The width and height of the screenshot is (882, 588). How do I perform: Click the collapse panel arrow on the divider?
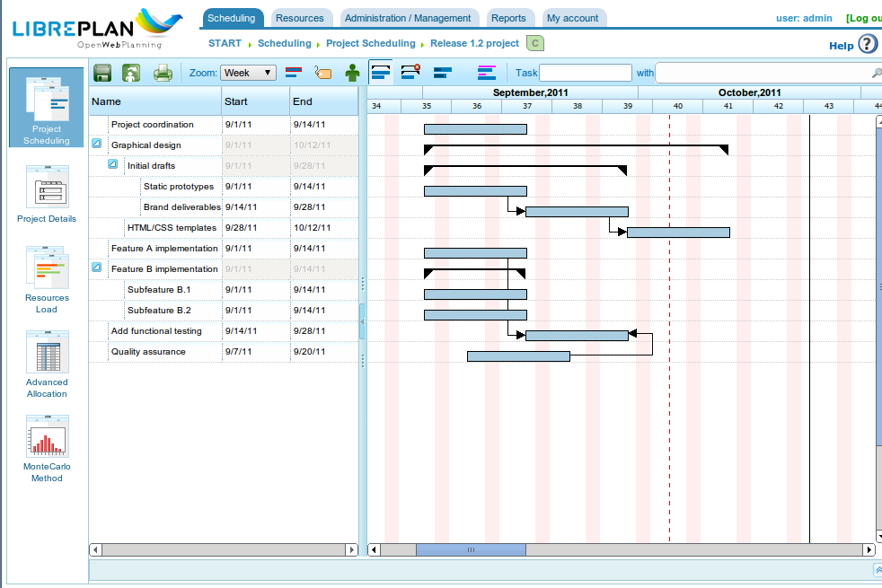point(362,321)
